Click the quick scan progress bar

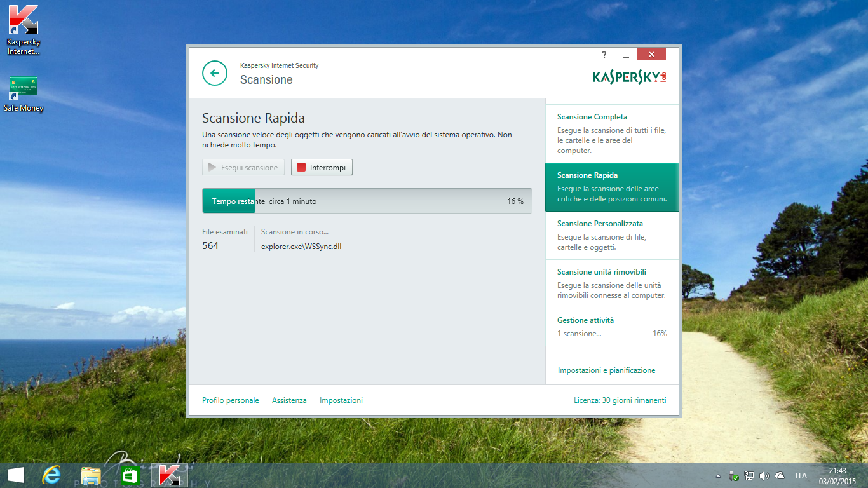pos(367,201)
